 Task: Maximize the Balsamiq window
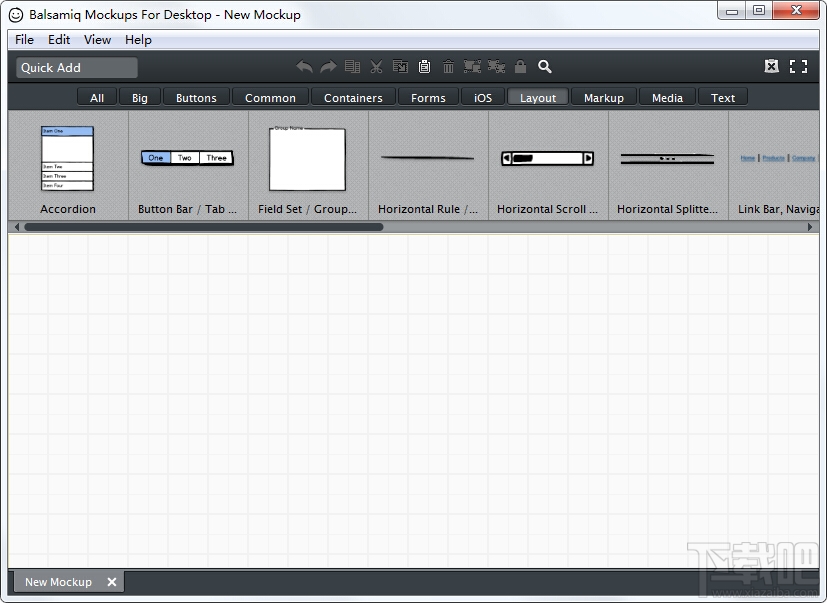pos(759,11)
